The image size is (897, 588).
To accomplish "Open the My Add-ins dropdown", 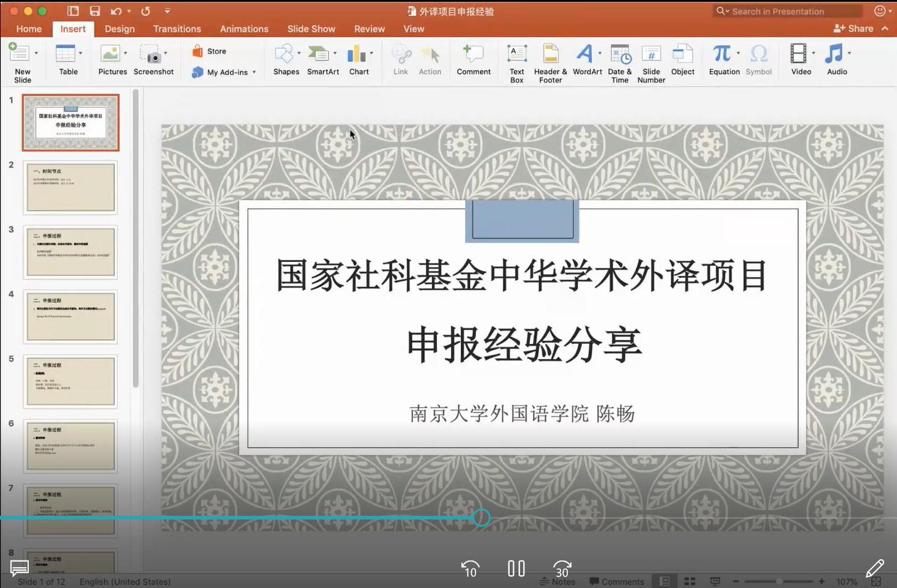I will 254,72.
